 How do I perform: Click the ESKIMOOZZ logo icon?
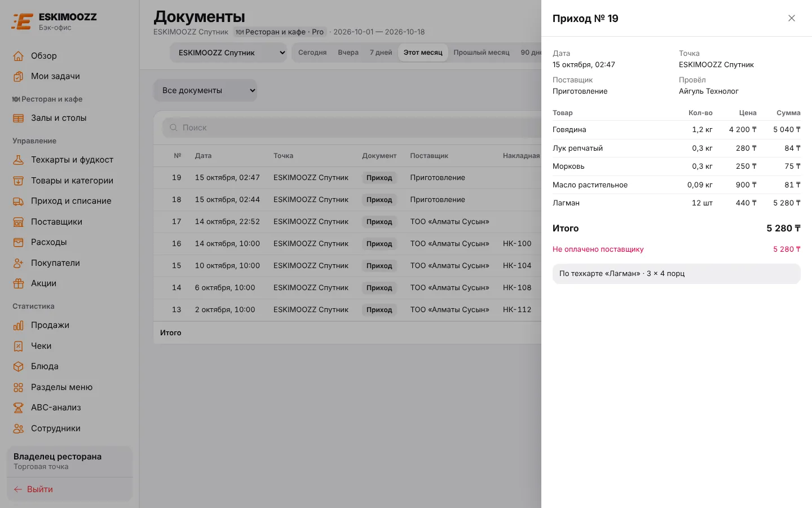tap(22, 21)
